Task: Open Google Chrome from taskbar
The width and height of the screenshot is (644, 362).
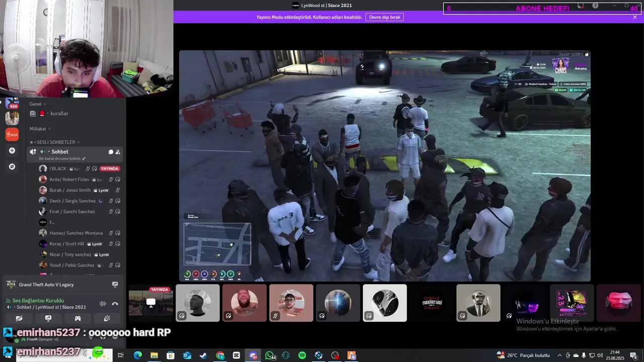Action: [x=220, y=355]
